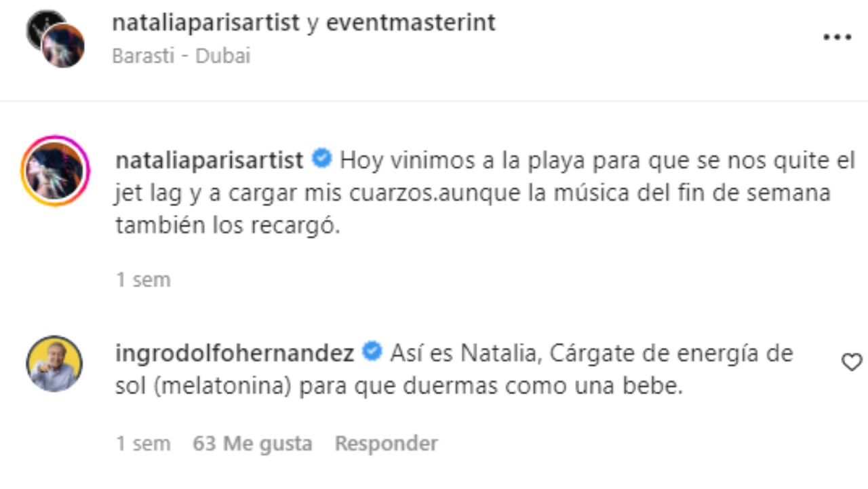Click verified badge next to ingrodolfohernandez

(372, 352)
